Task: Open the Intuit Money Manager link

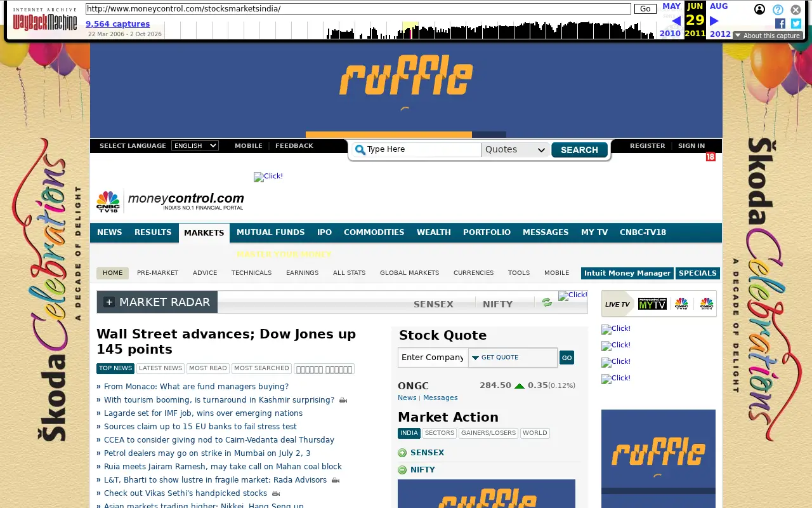Action: coord(627,273)
